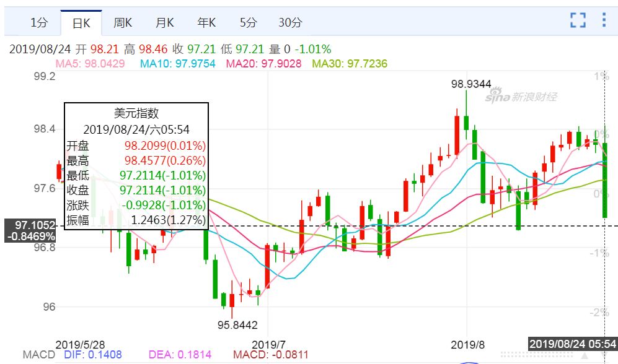618x364 pixels.
Task: Click the MA5 moving average label
Action: (91, 63)
